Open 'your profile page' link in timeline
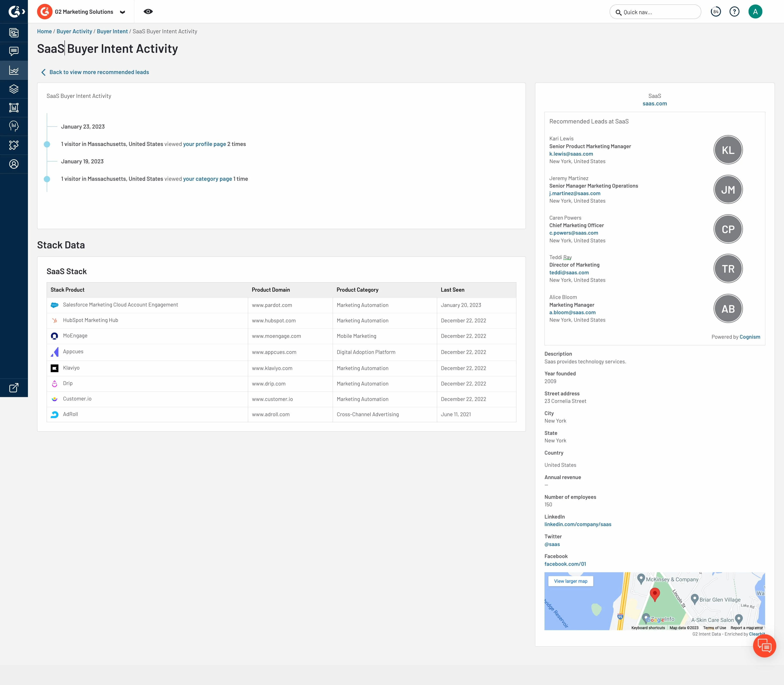 tap(205, 144)
